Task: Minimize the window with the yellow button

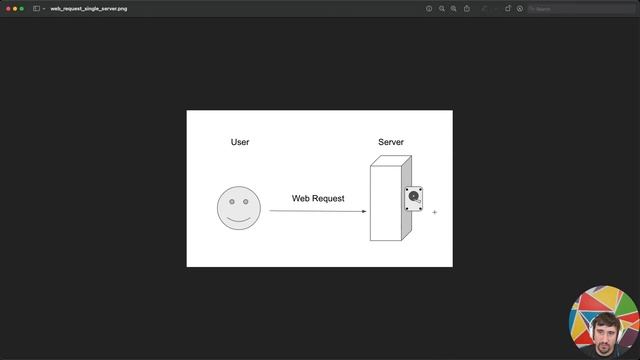Action: point(15,9)
